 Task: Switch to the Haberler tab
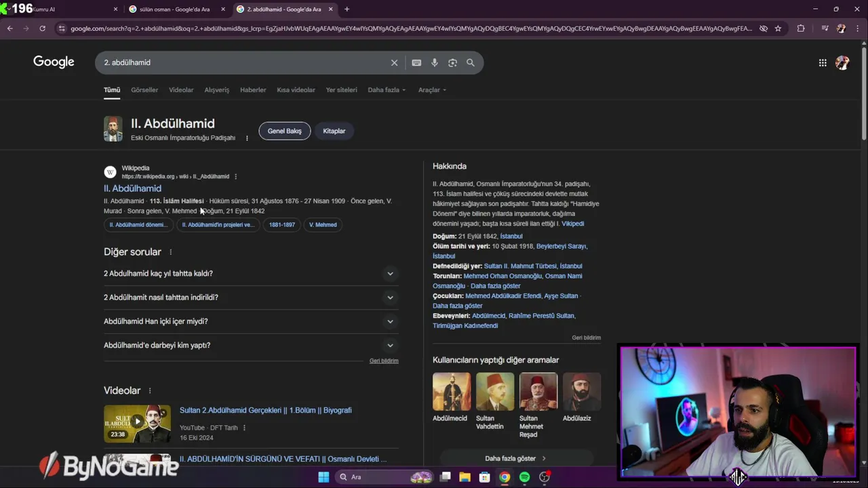click(x=253, y=89)
